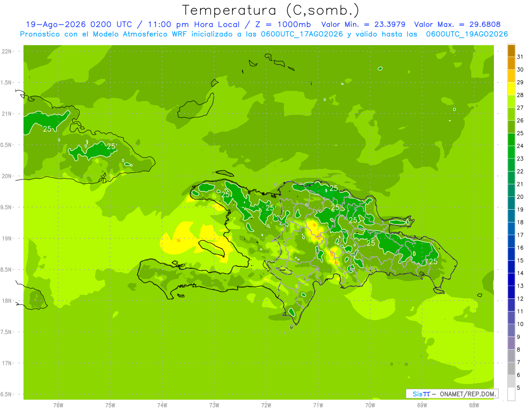Click the "18N" latitude axis label
Screen dimensions: 532x411
(x=8, y=301)
